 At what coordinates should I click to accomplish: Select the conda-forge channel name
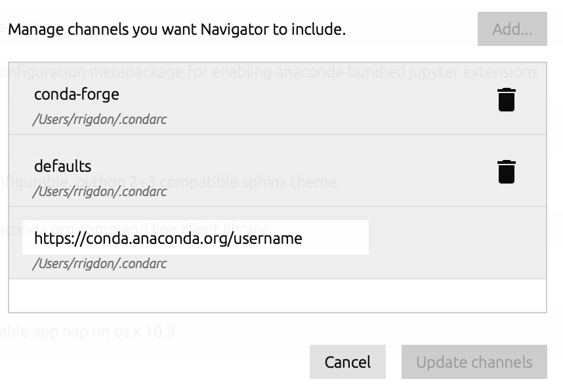(77, 94)
